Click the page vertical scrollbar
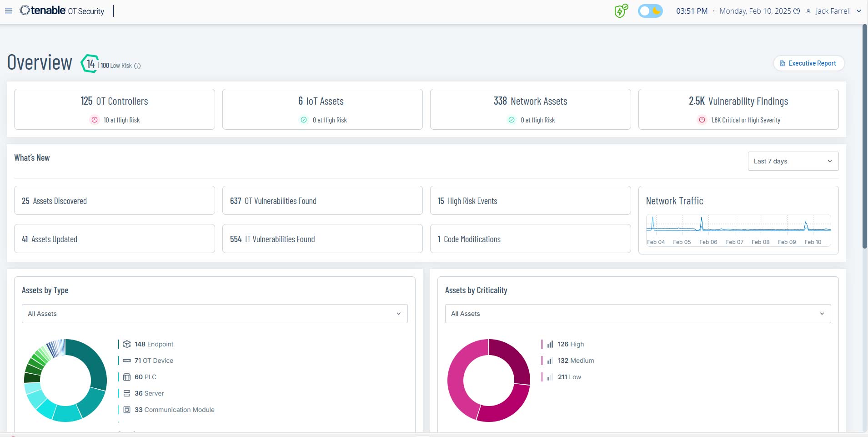Image resolution: width=868 pixels, height=437 pixels. point(864,137)
